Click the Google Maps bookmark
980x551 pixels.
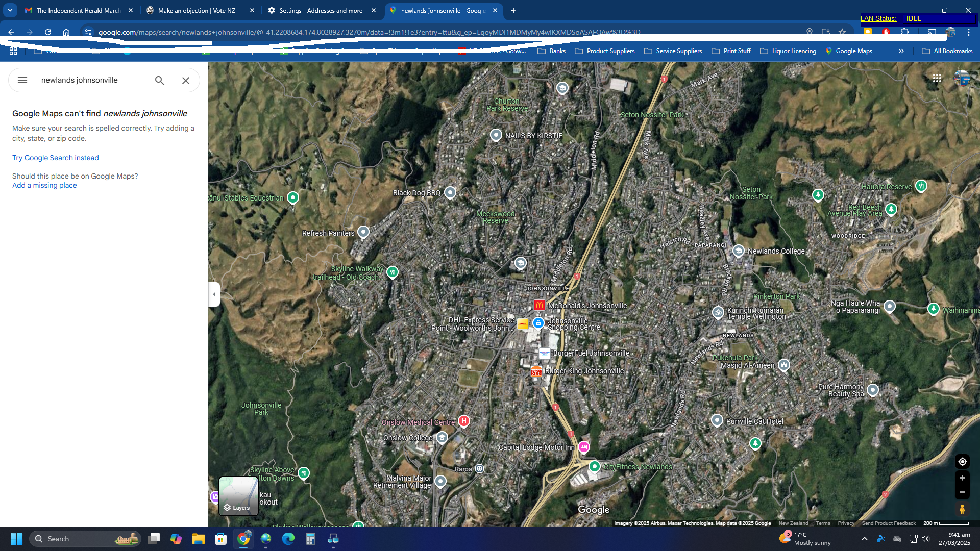coord(849,51)
